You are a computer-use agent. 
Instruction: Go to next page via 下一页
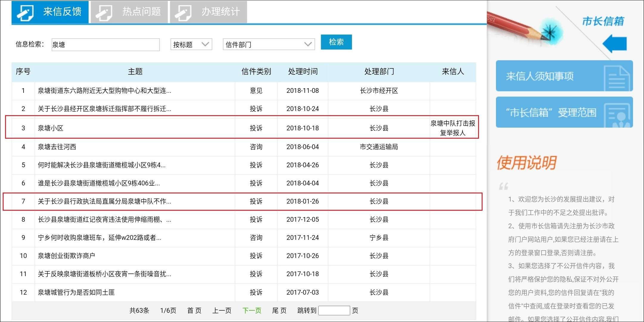point(252,311)
